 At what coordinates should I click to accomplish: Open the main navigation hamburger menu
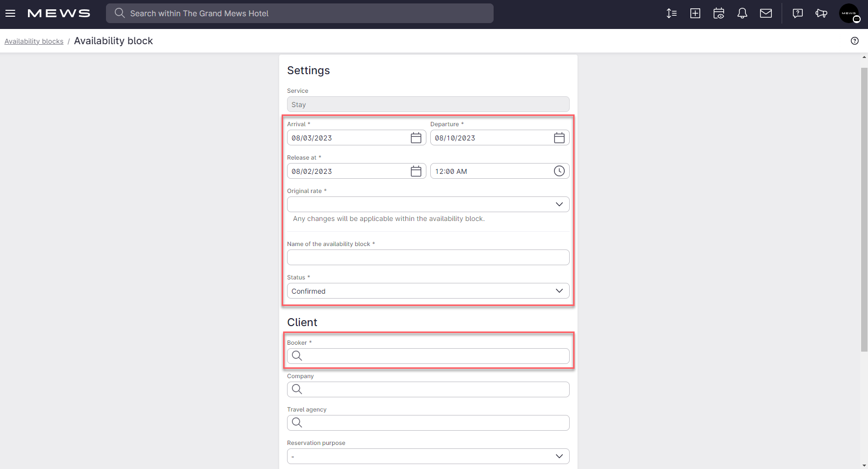[10, 13]
